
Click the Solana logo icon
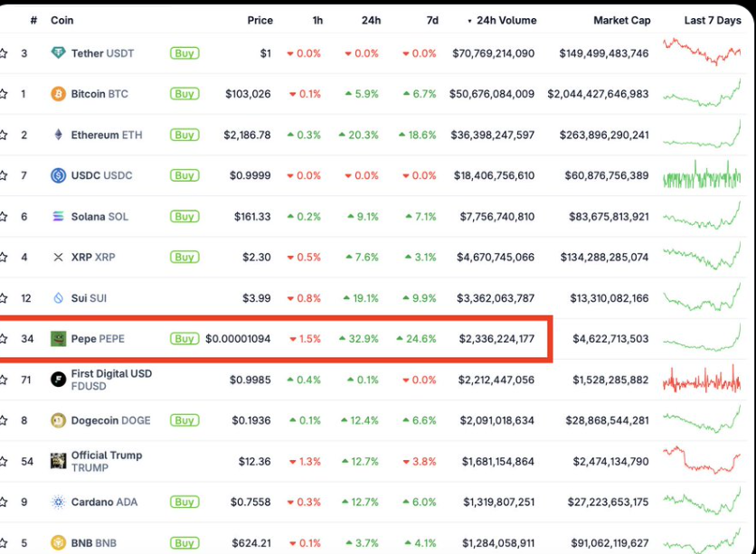[x=59, y=216]
